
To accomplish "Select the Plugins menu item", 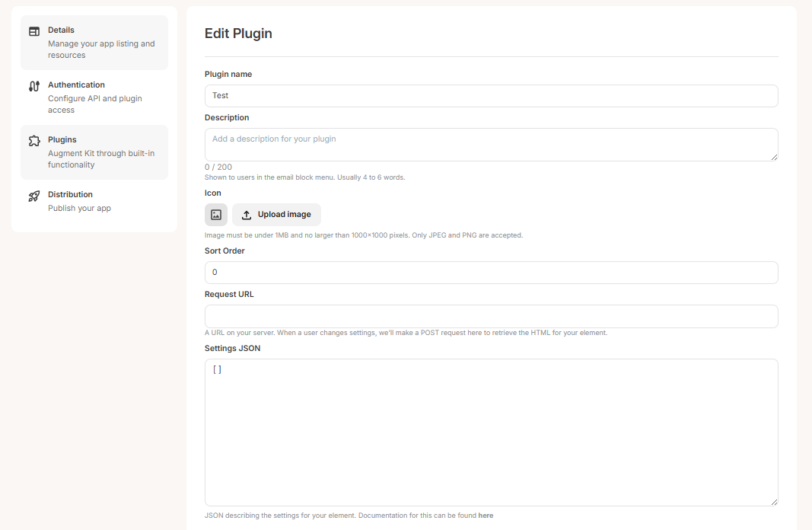I will tap(94, 152).
